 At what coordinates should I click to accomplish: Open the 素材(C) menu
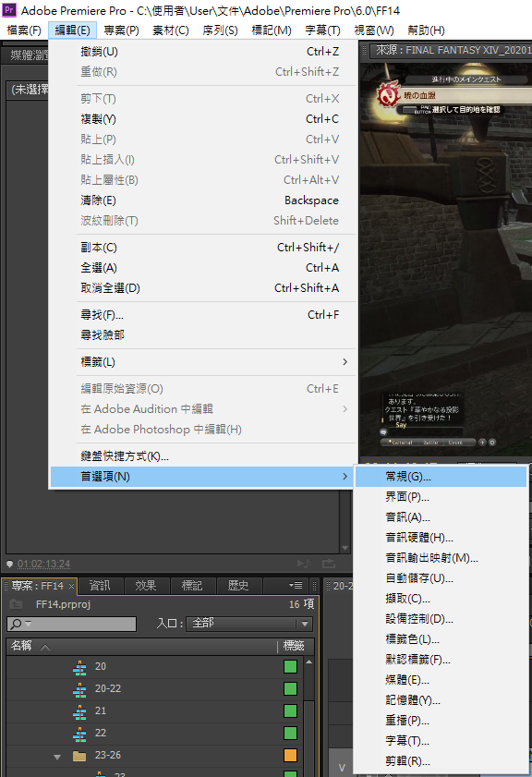(170, 30)
